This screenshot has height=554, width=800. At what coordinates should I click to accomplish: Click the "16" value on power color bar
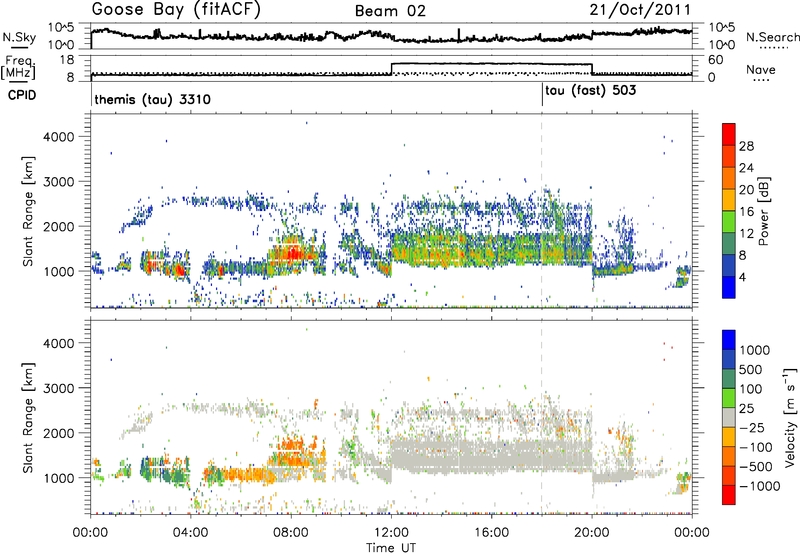[746, 211]
